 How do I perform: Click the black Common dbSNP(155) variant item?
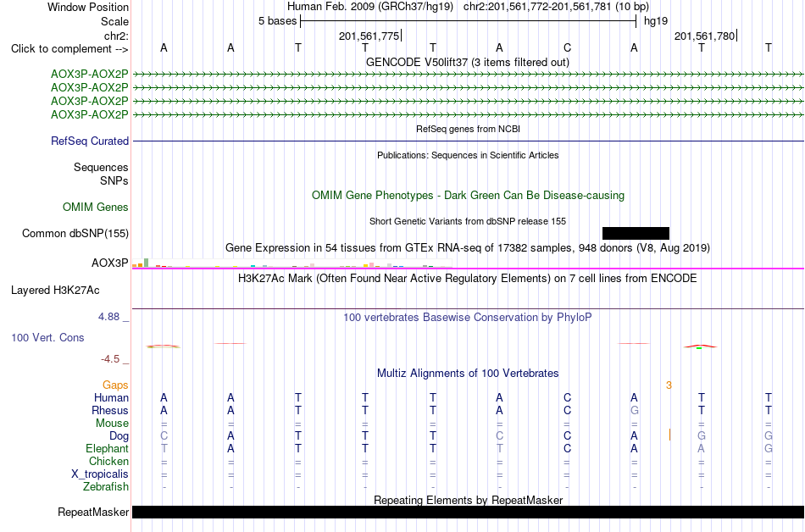(636, 234)
